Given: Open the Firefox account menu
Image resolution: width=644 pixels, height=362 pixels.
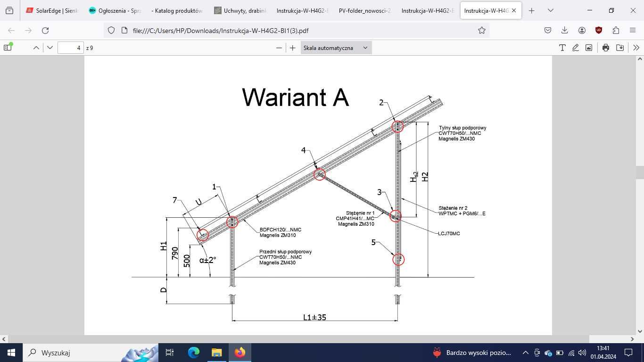Looking at the screenshot, I should (x=582, y=30).
